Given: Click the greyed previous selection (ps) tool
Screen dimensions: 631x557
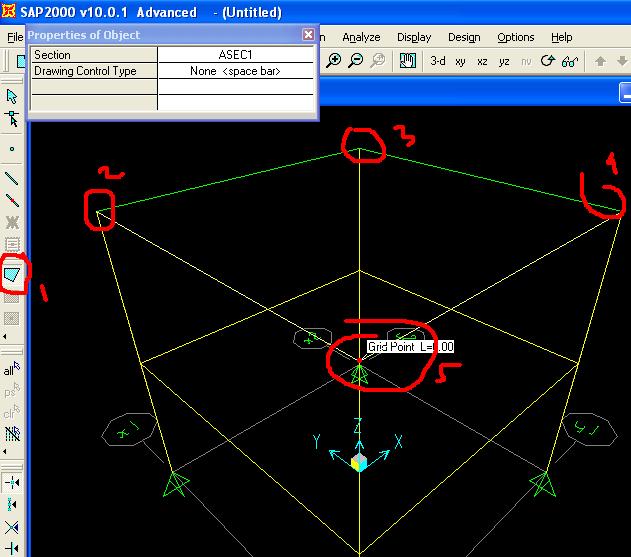Looking at the screenshot, I should (x=12, y=391).
